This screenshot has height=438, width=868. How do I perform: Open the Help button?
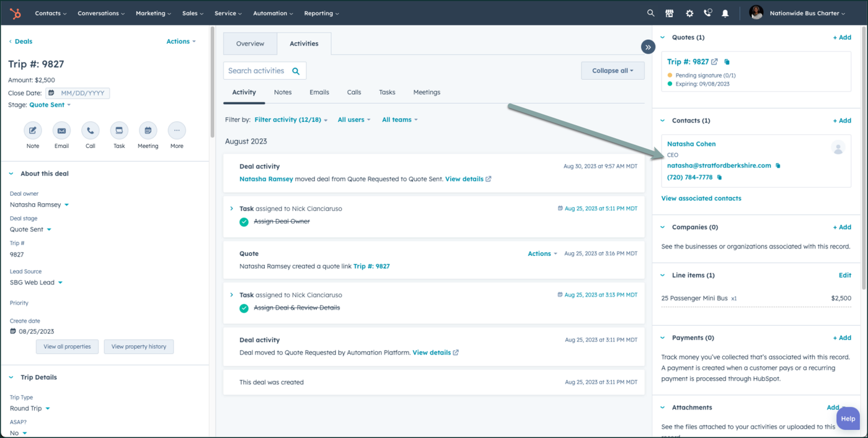pos(848,419)
